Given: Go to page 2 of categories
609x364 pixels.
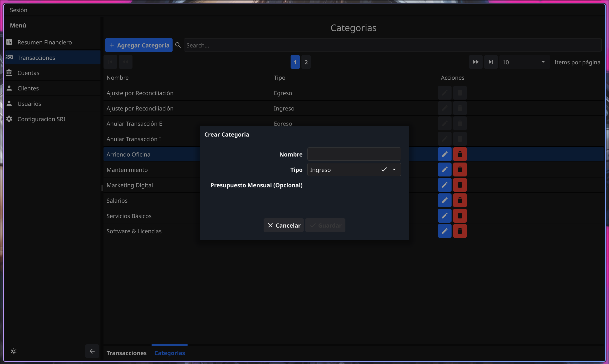Looking at the screenshot, I should coord(306,62).
